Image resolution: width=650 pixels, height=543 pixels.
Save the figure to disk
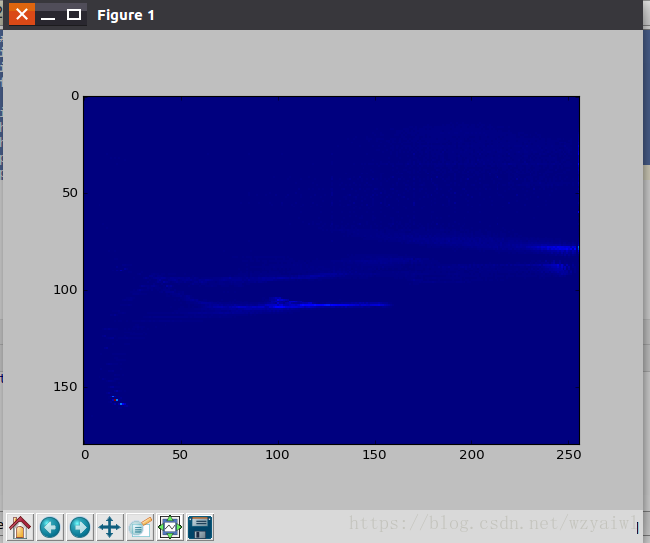pos(200,527)
